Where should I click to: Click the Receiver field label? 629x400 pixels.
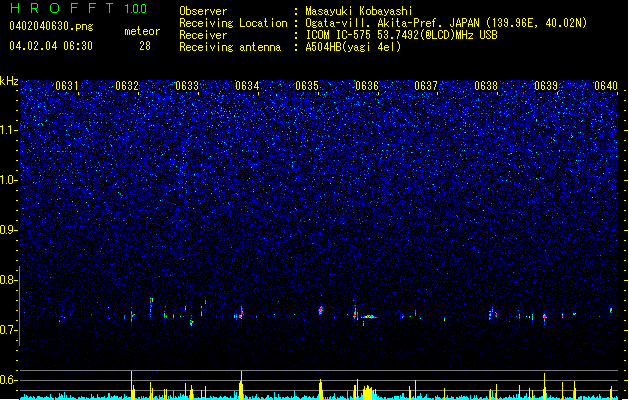[x=203, y=35]
